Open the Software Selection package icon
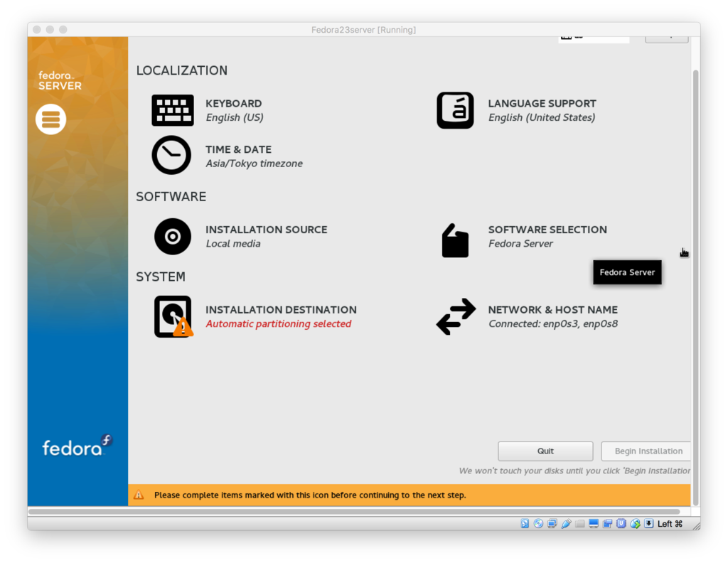 pos(455,240)
